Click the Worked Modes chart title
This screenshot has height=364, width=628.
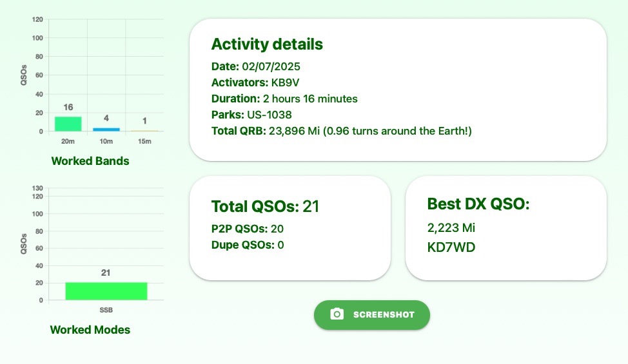pos(90,330)
